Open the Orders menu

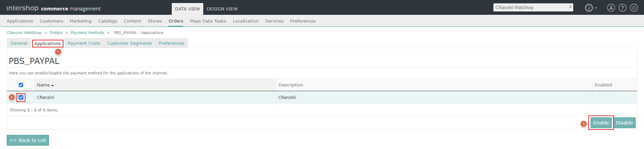click(x=176, y=21)
